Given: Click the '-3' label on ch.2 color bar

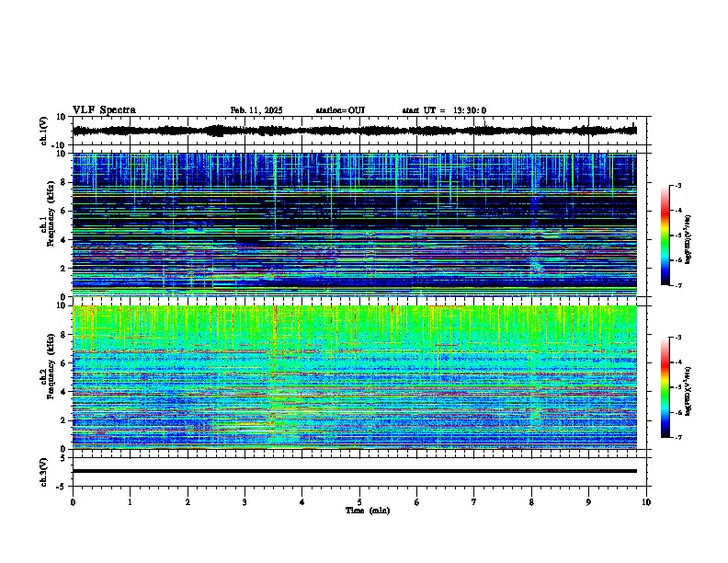Looking at the screenshot, I should [x=678, y=338].
